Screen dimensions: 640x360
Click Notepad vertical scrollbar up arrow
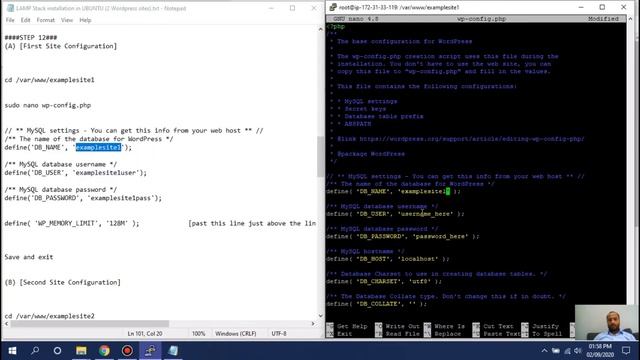pos(320,29)
